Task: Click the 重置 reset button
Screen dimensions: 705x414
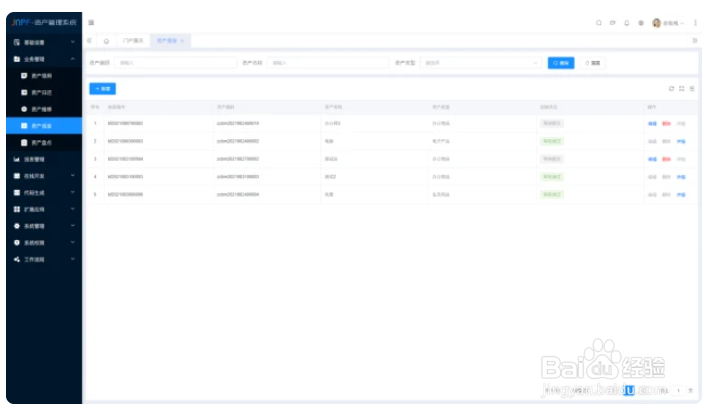Action: tap(593, 63)
